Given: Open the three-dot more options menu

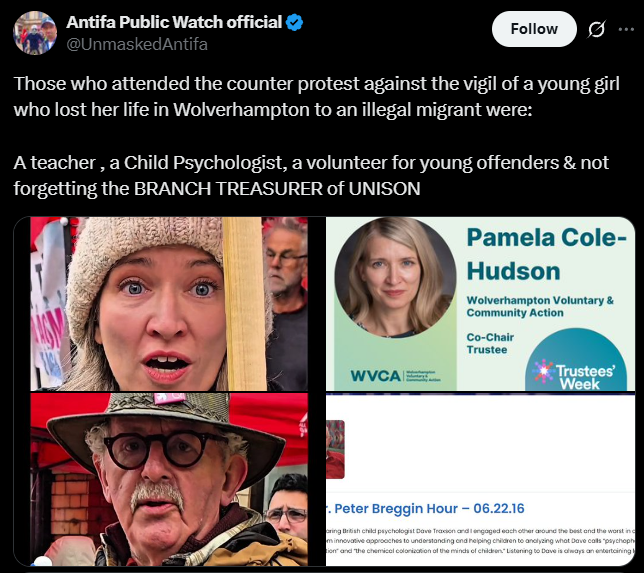Looking at the screenshot, I should (x=626, y=29).
